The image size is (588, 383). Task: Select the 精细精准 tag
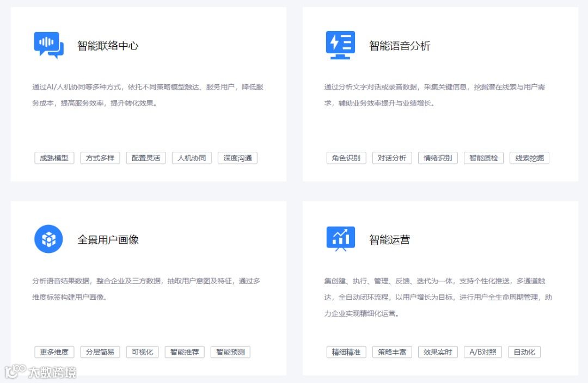[x=346, y=351]
